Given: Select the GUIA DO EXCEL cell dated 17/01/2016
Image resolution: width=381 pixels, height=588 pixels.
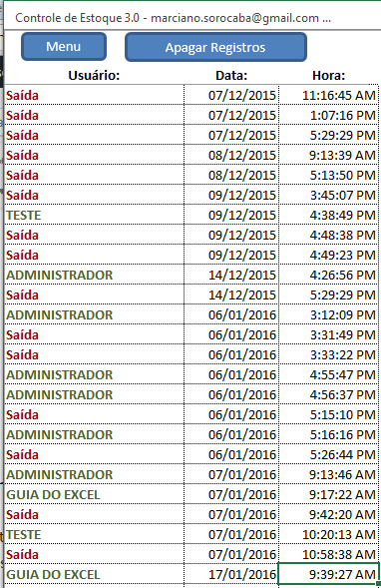Looking at the screenshot, I should pyautogui.click(x=95, y=574).
